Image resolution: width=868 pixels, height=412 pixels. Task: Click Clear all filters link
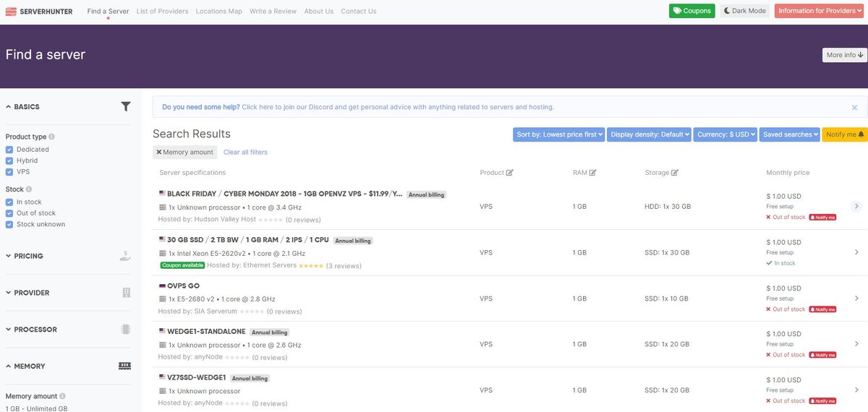[x=245, y=152]
